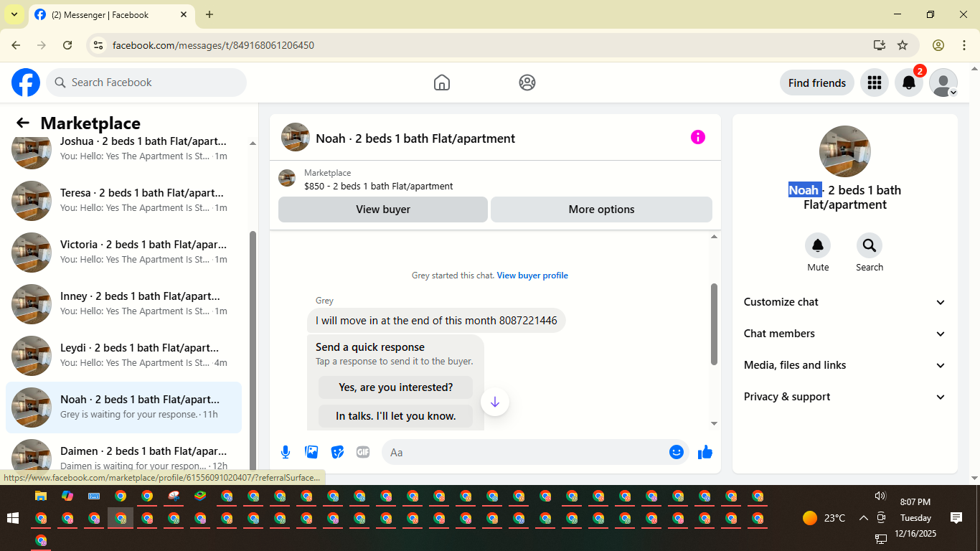Image resolution: width=980 pixels, height=551 pixels.
Task: Open the notifications bell with badge 2
Action: coord(908,83)
